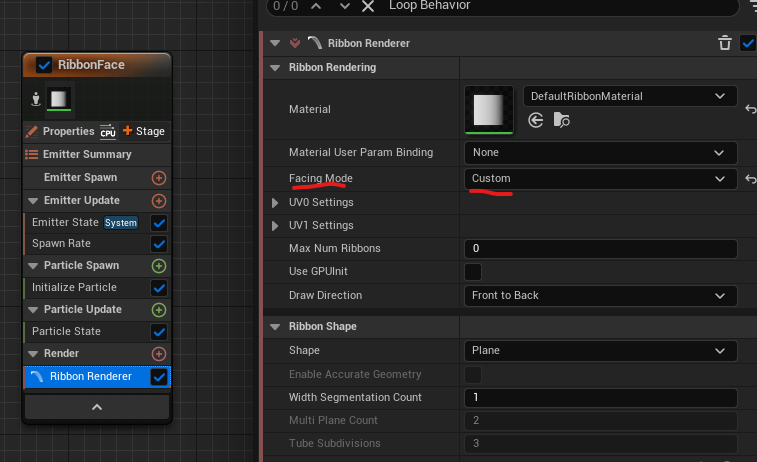Image resolution: width=757 pixels, height=462 pixels.
Task: Toggle Ribbon Renderer enabled checkbox in details header
Action: (749, 43)
